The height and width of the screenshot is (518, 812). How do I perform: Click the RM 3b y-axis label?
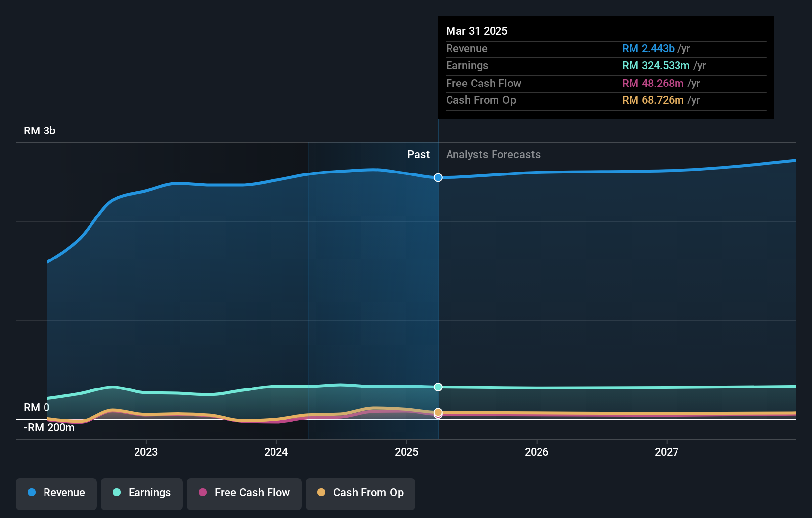coord(40,131)
